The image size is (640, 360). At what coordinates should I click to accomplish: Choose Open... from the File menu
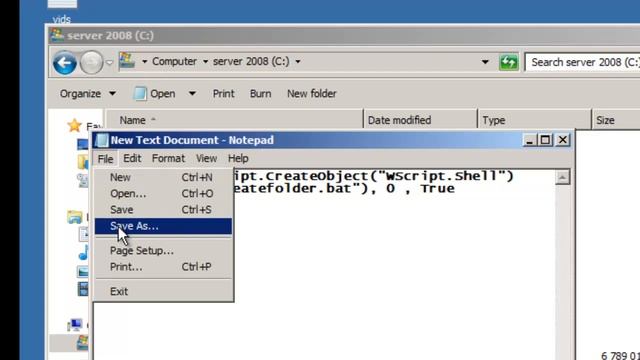[163, 193]
